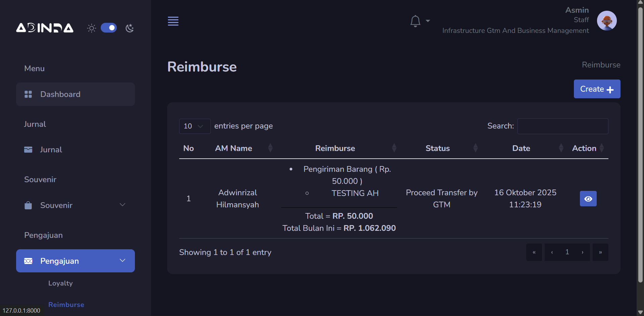Click the Asmin user avatar
The image size is (644, 316).
point(606,21)
